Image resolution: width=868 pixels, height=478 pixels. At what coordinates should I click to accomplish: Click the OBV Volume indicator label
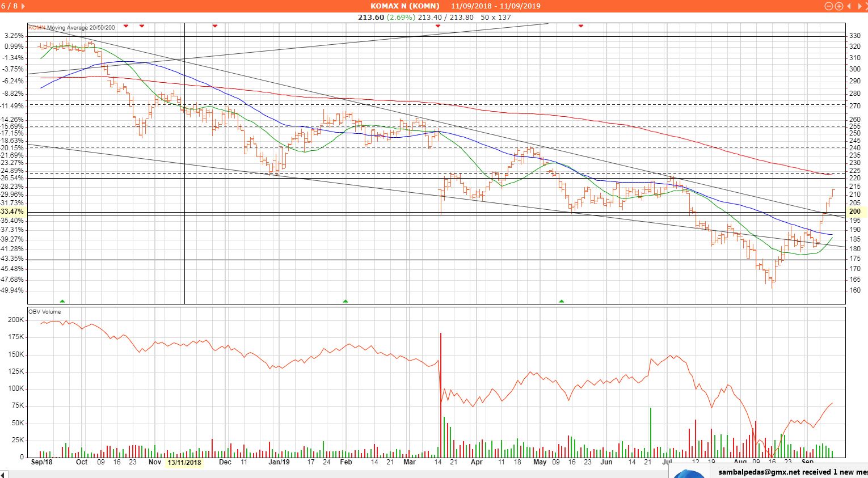45,311
